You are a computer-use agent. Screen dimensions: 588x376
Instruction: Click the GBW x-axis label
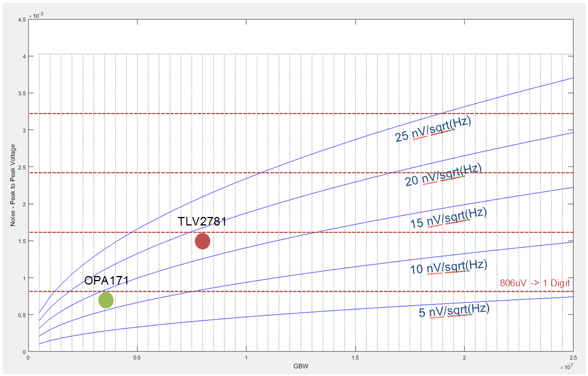pos(301,366)
